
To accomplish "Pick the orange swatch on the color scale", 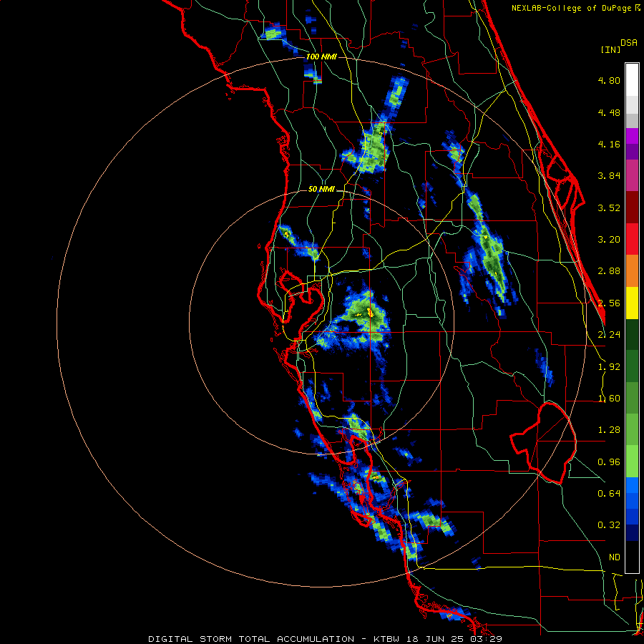I will [x=632, y=270].
